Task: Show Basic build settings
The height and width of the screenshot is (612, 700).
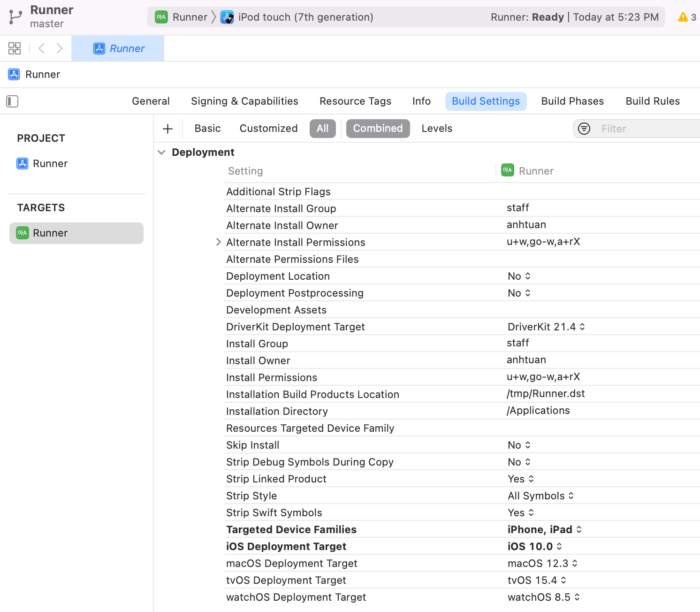Action: pyautogui.click(x=207, y=129)
